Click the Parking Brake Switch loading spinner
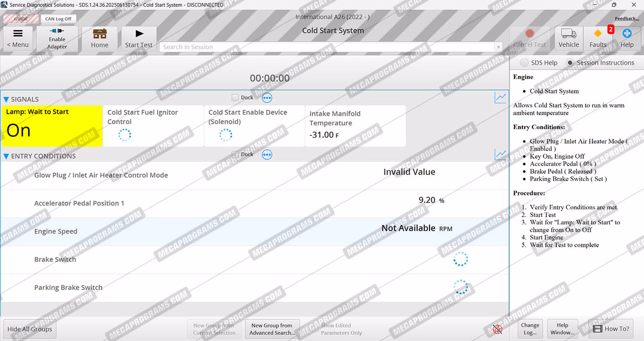644x341 pixels. click(461, 287)
